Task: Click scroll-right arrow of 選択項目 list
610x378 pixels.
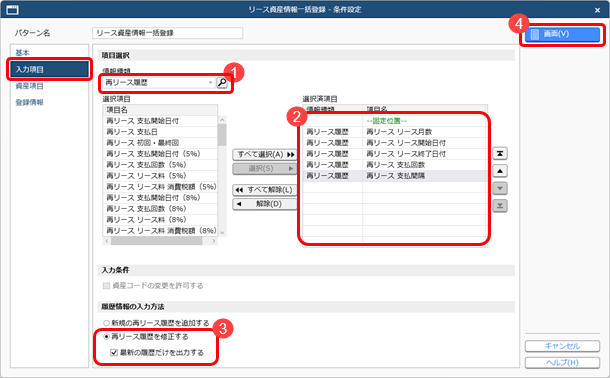Action: point(214,241)
